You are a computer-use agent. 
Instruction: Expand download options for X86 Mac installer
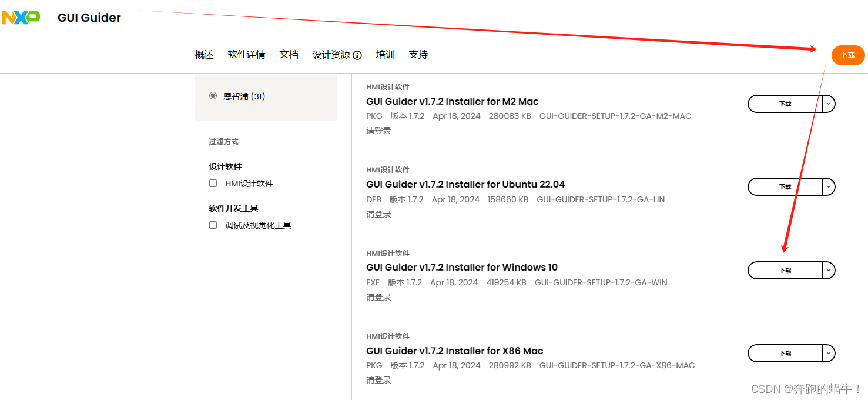(x=829, y=354)
